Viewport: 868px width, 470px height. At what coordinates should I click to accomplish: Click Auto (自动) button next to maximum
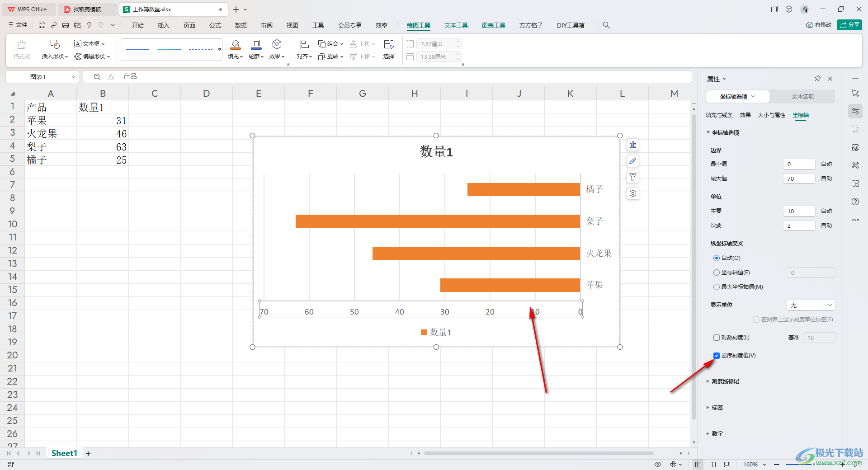tap(826, 179)
